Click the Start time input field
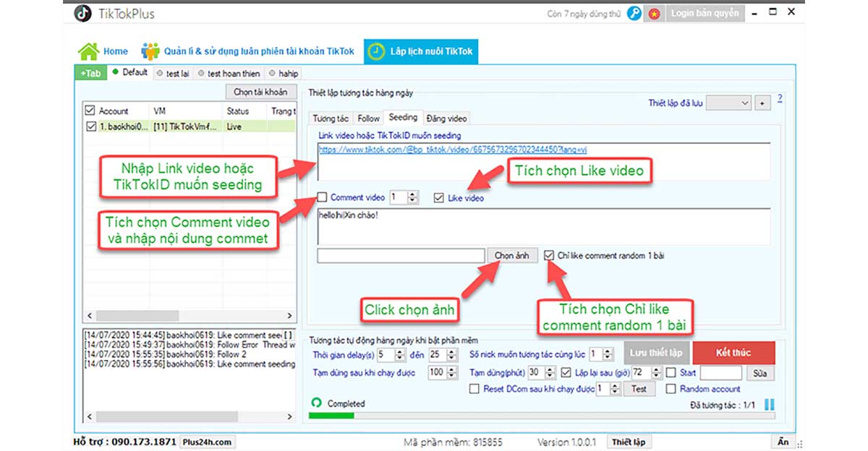868x451 pixels. pyautogui.click(x=721, y=373)
